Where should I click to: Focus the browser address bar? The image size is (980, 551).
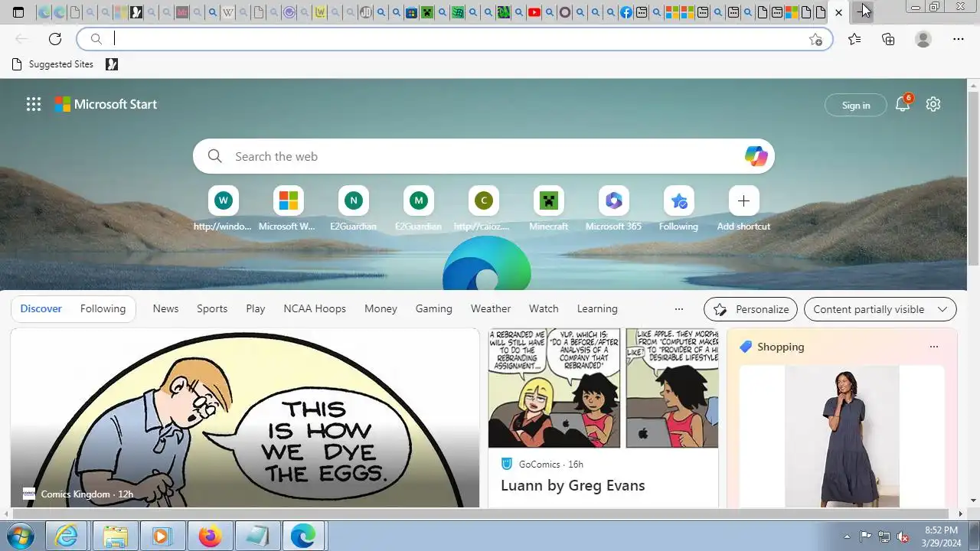[x=455, y=39]
